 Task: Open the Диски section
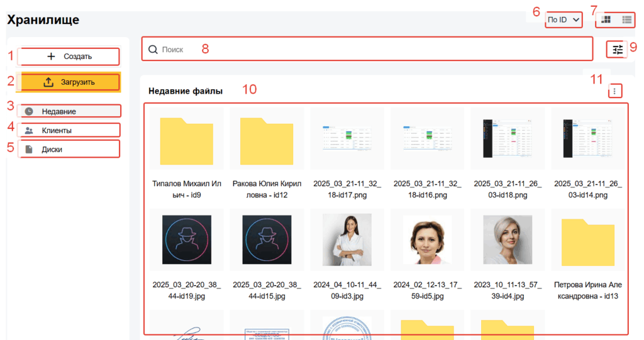coord(69,149)
